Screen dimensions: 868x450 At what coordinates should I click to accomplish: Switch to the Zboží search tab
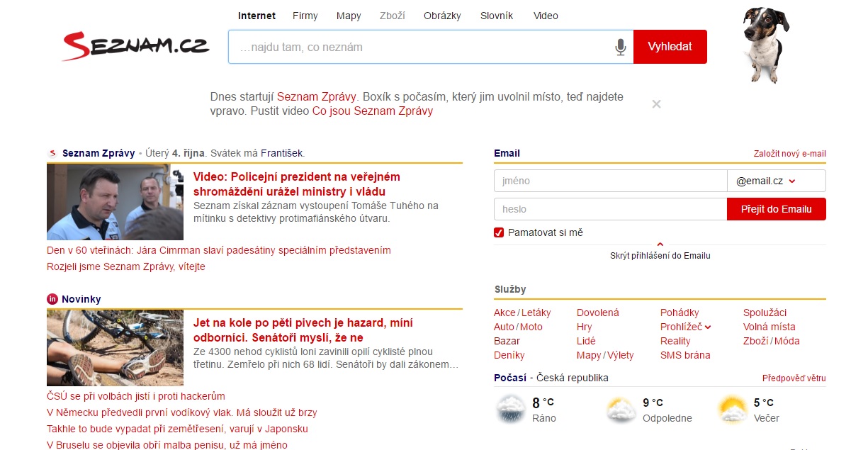coord(393,16)
